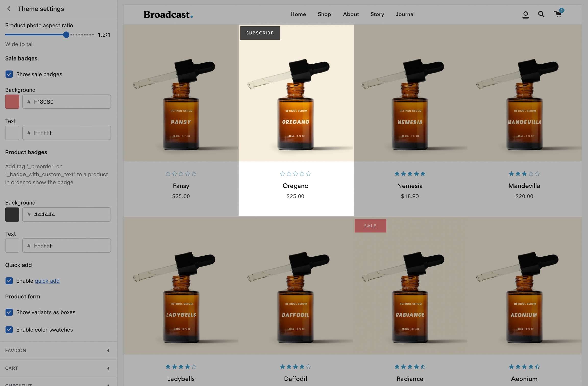Uncheck Enable color swatches
Image resolution: width=588 pixels, height=386 pixels.
click(x=9, y=330)
